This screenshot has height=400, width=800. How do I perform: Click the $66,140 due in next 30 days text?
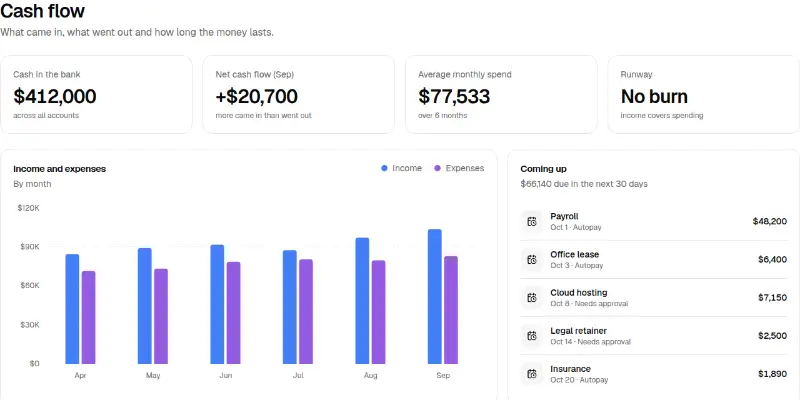point(584,184)
